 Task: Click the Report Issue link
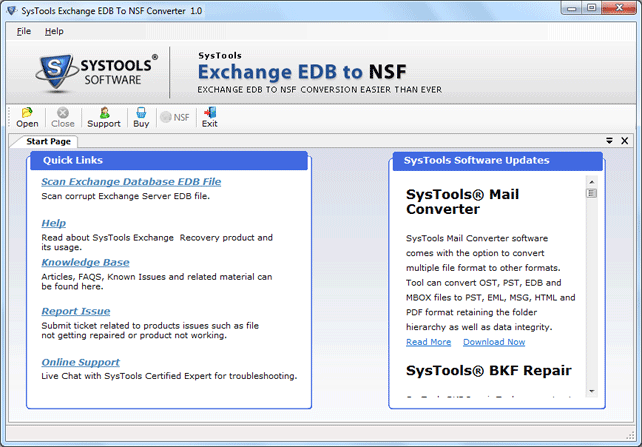pyautogui.click(x=75, y=311)
